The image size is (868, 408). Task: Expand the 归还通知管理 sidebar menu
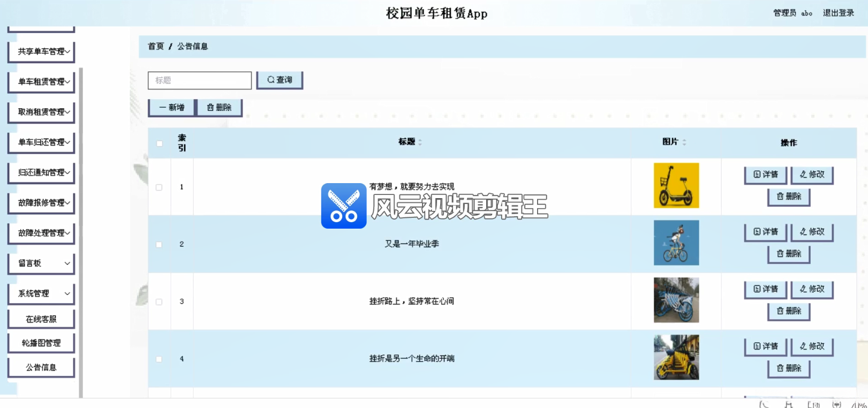click(41, 173)
